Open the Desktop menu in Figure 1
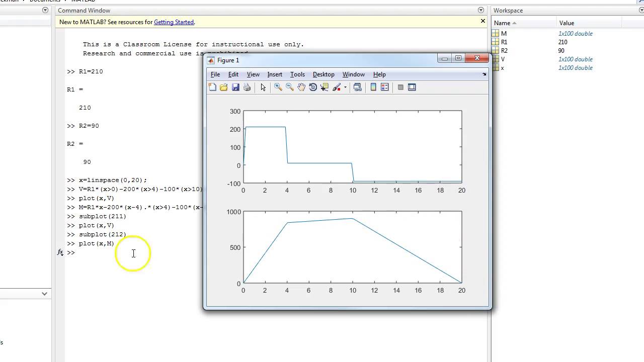 click(324, 74)
